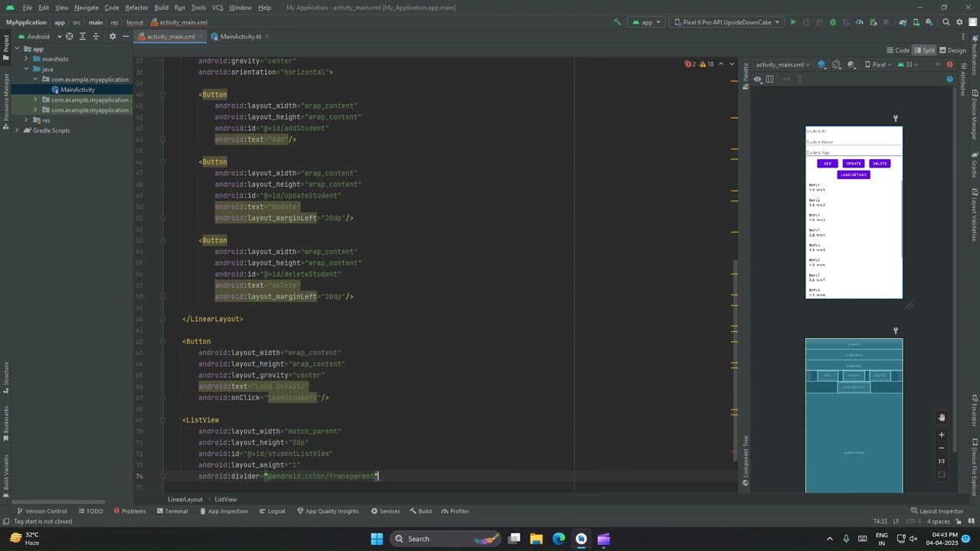980x551 pixels.
Task: Open Version Control tool window
Action: (41, 511)
